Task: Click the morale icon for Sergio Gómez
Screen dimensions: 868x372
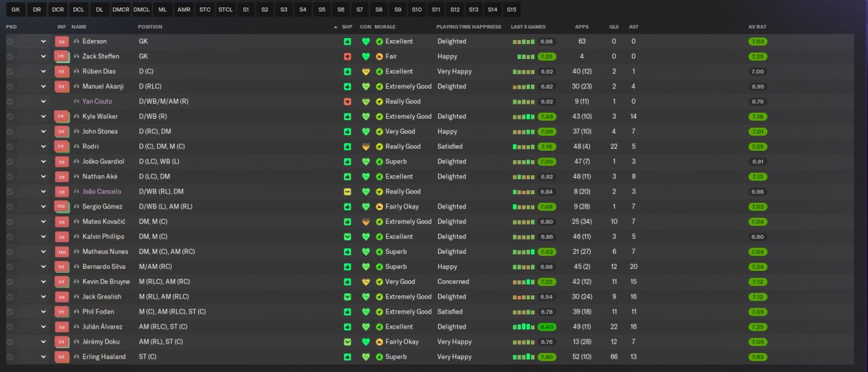Action: click(380, 206)
